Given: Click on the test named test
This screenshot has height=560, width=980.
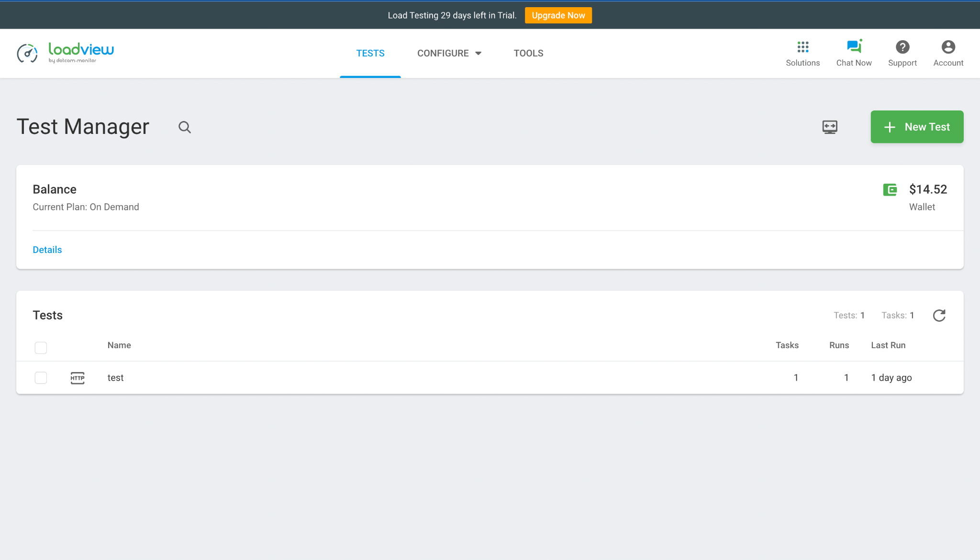Looking at the screenshot, I should (x=115, y=378).
